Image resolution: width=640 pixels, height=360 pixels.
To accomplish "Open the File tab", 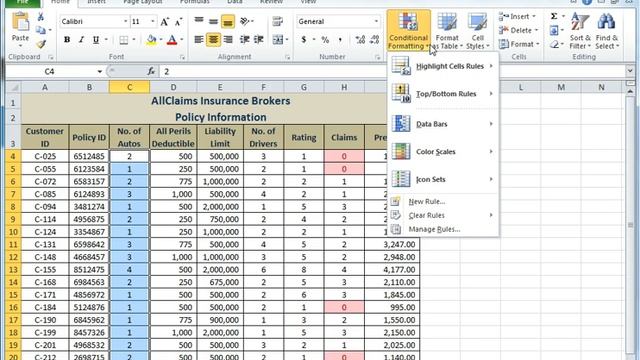I will (x=22, y=3).
